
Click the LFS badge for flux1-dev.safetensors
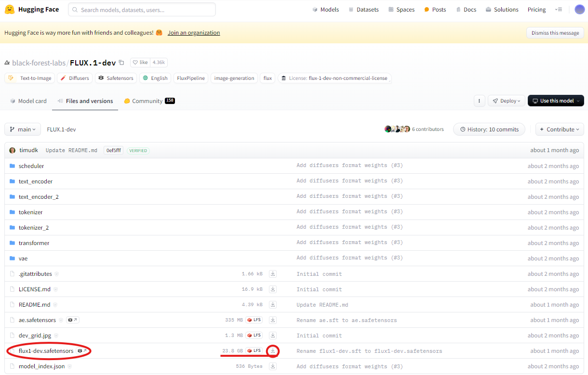point(254,351)
